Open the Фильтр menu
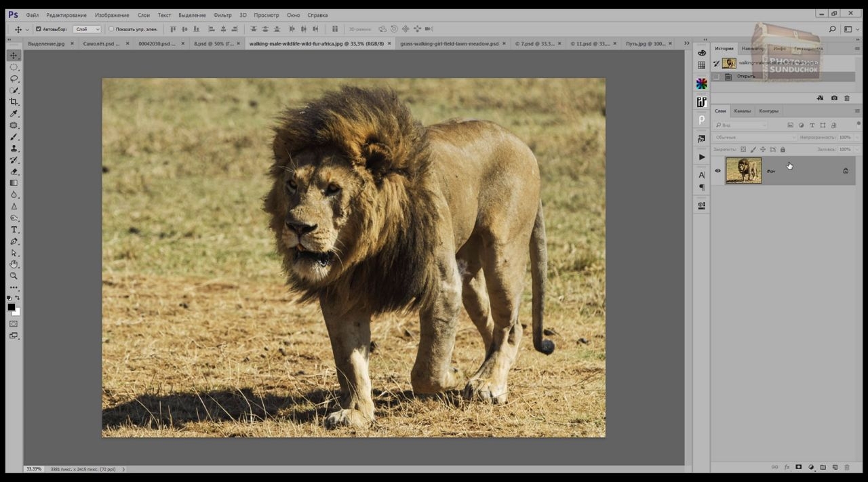Screen dimensions: 868x482 coord(222,15)
